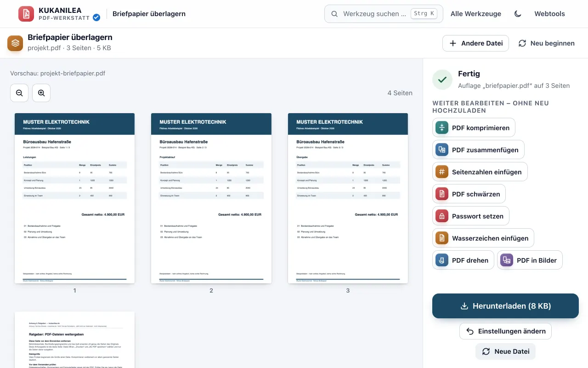Image resolution: width=588 pixels, height=368 pixels.
Task: Open the PDF in Bilder tool
Action: (x=530, y=260)
